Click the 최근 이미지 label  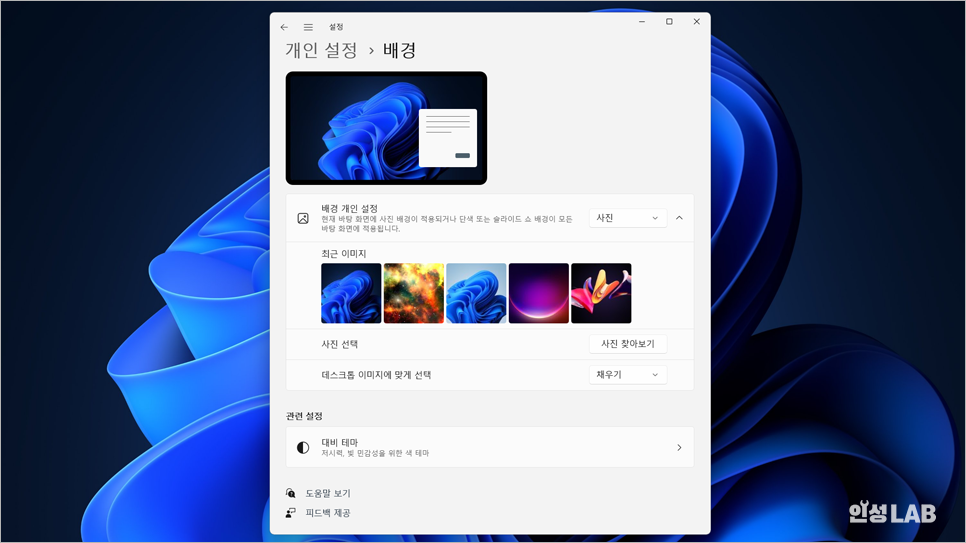pos(344,253)
